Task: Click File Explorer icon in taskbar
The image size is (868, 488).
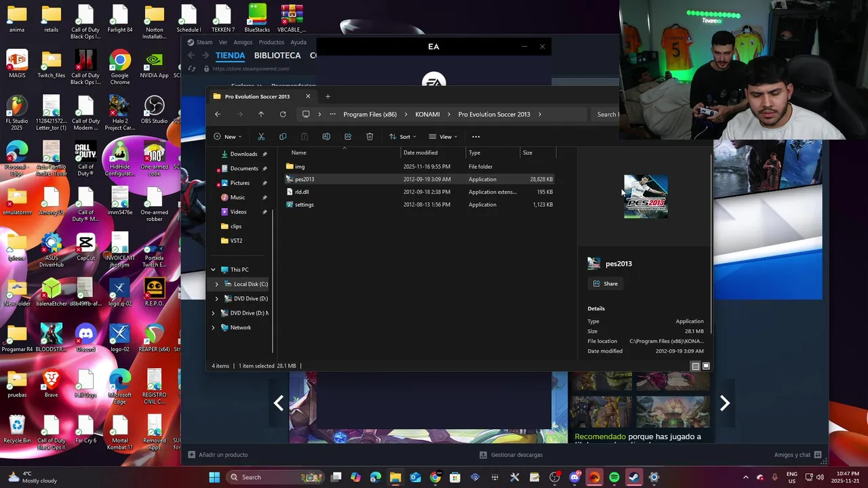Action: tap(395, 477)
